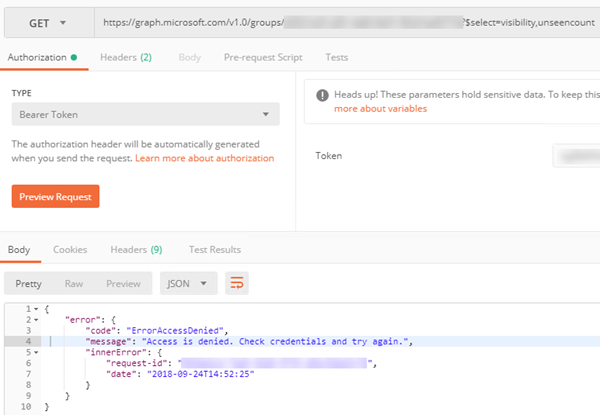
Task: Open the response Cookies tab
Action: click(70, 250)
